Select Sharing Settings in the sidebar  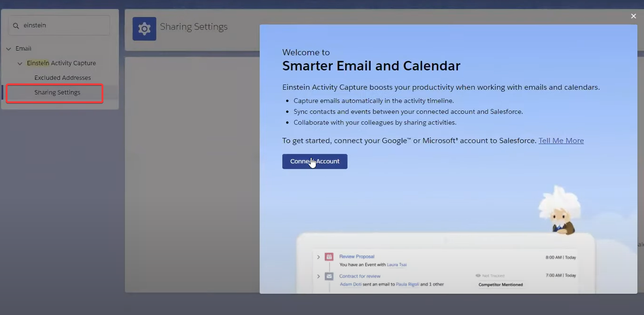click(57, 93)
